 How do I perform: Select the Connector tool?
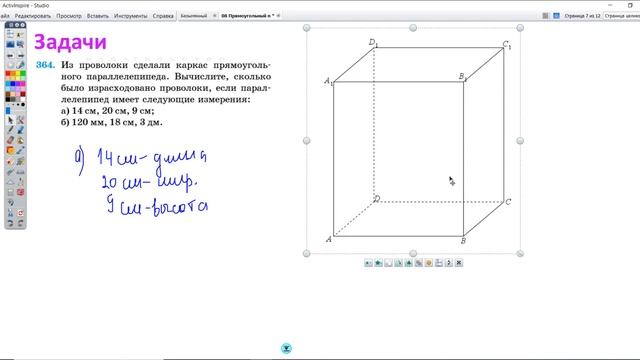[x=20, y=151]
